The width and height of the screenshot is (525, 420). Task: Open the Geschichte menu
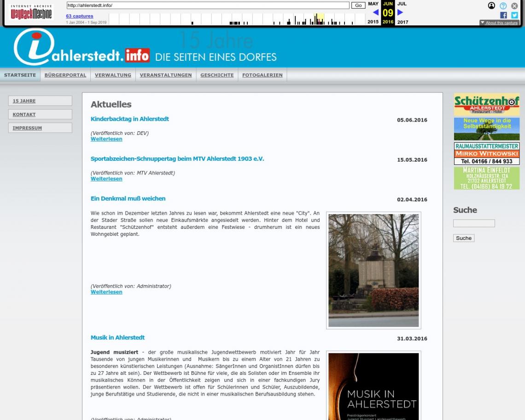[x=217, y=75]
